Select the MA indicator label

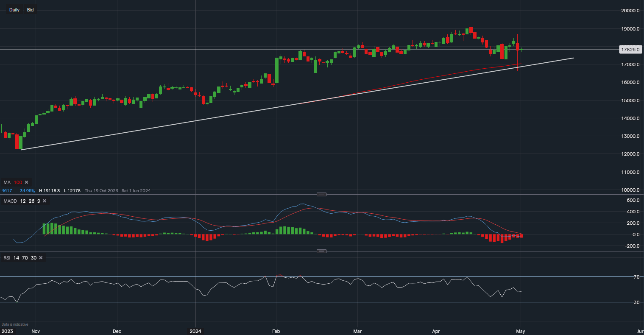7,182
